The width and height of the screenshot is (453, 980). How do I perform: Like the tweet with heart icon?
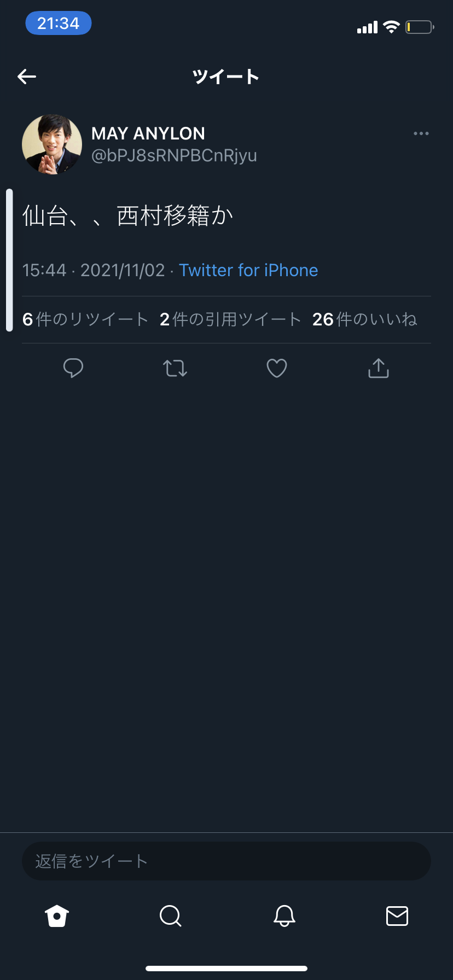277,368
